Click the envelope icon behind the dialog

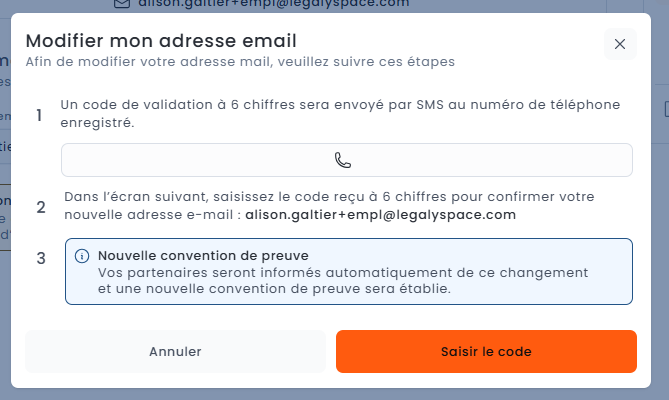[x=122, y=4]
